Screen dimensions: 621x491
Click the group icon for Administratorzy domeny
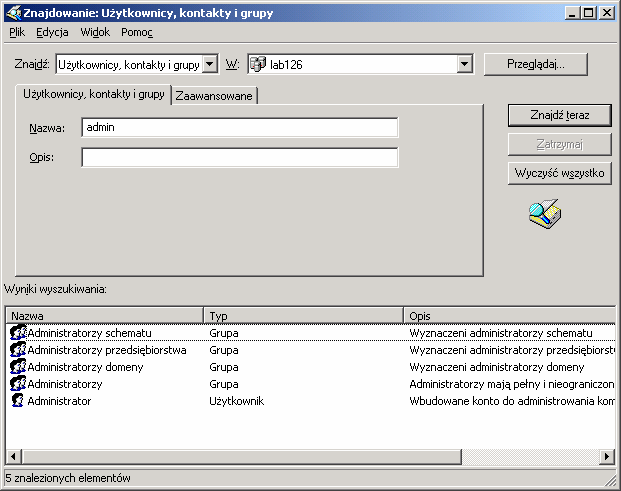(x=17, y=367)
